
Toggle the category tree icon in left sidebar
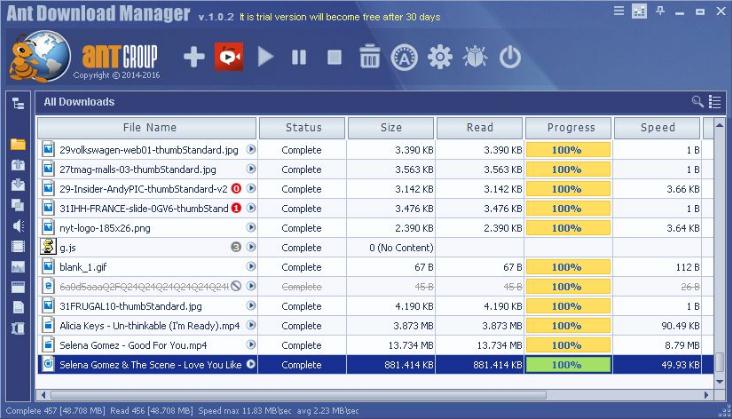(18, 104)
